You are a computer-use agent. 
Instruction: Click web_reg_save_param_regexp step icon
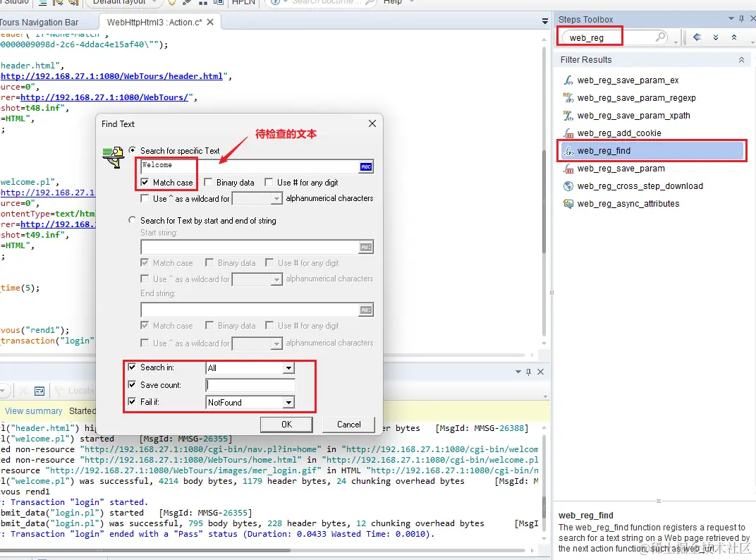pyautogui.click(x=568, y=98)
